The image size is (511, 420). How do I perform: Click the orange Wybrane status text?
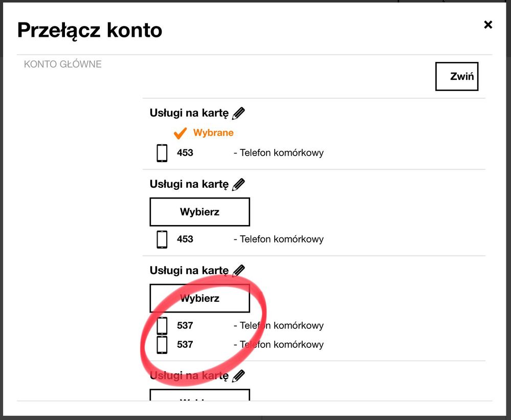click(x=213, y=133)
